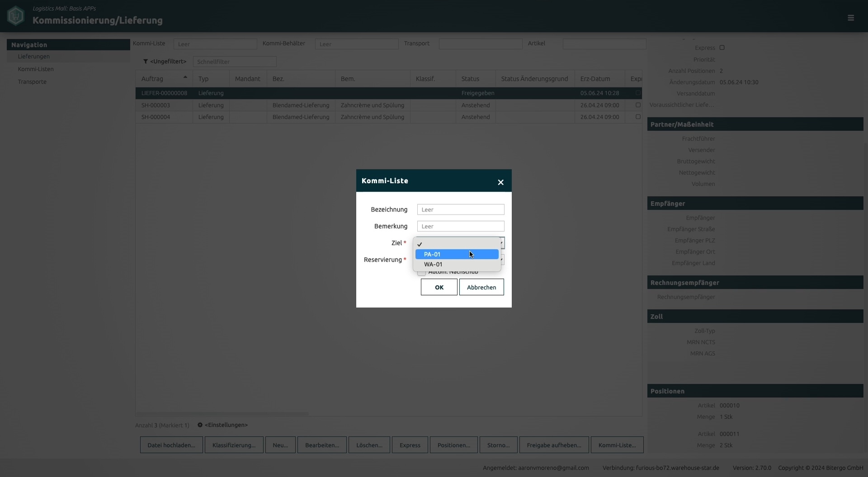The width and height of the screenshot is (868, 477).
Task: Click the filter funnel icon next to Ungefiltert
Action: coord(146,61)
